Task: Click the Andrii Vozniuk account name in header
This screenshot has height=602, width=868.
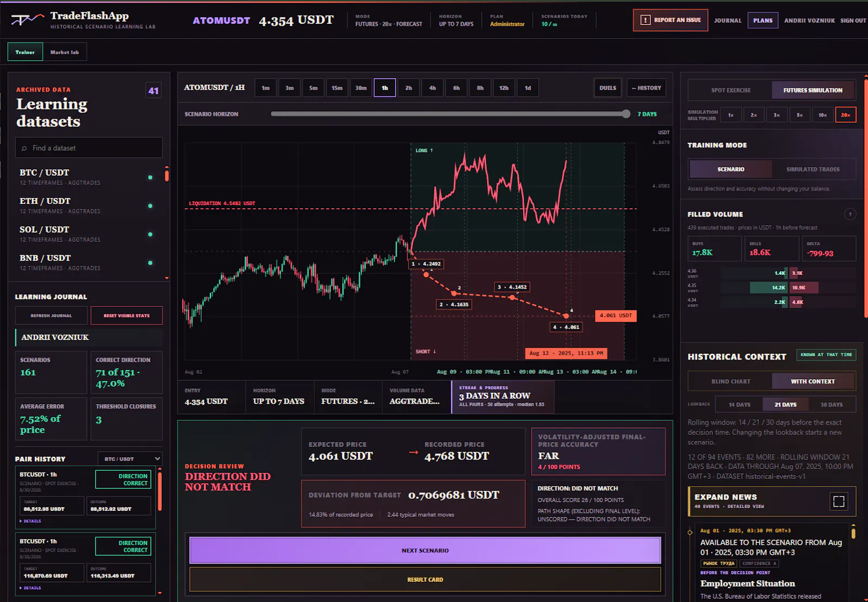Action: coord(809,21)
